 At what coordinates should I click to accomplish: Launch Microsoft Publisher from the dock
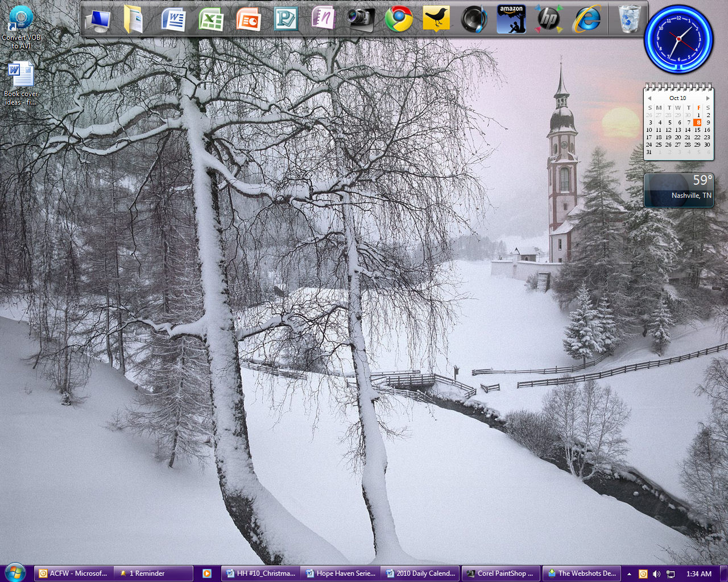pos(286,20)
